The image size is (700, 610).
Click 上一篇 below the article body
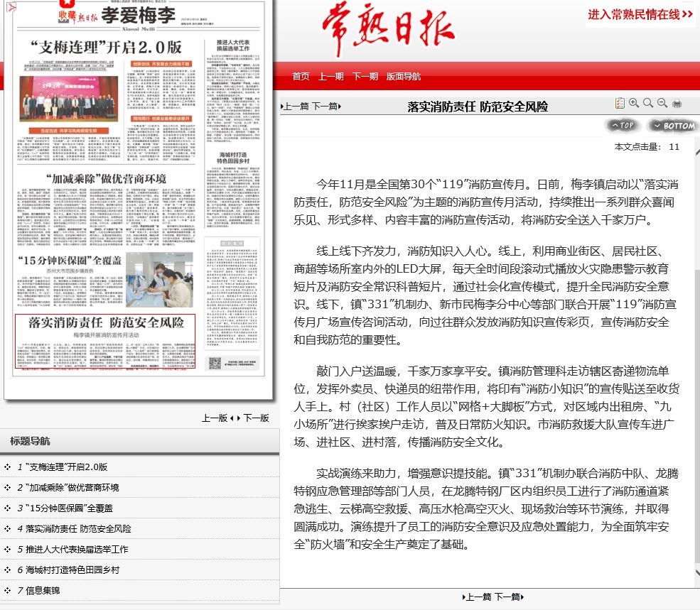coord(477,597)
